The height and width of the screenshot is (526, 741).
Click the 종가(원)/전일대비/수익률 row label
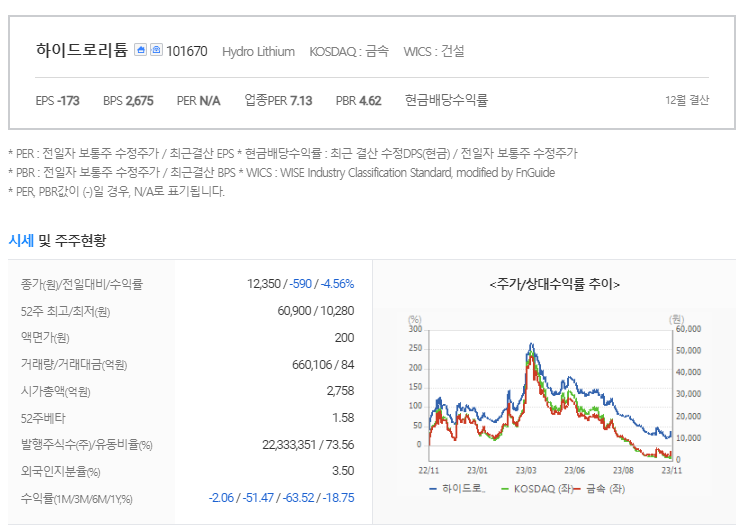click(81, 285)
